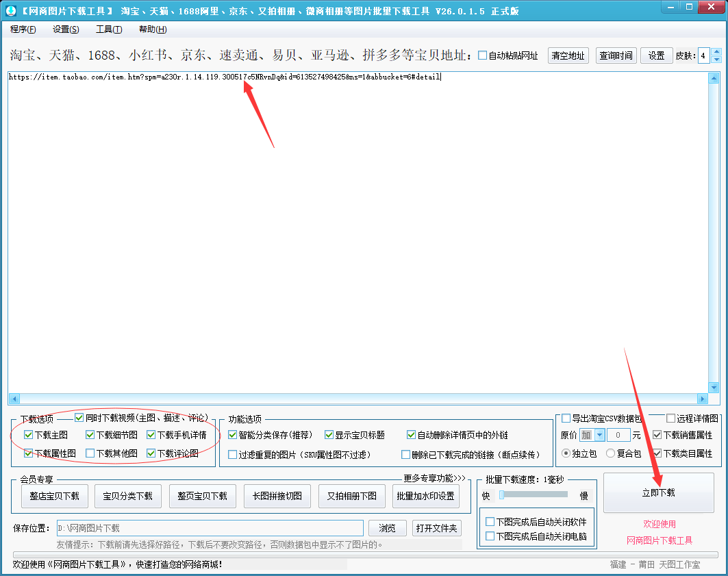Click the 宝贝分类下载 button

(x=127, y=496)
